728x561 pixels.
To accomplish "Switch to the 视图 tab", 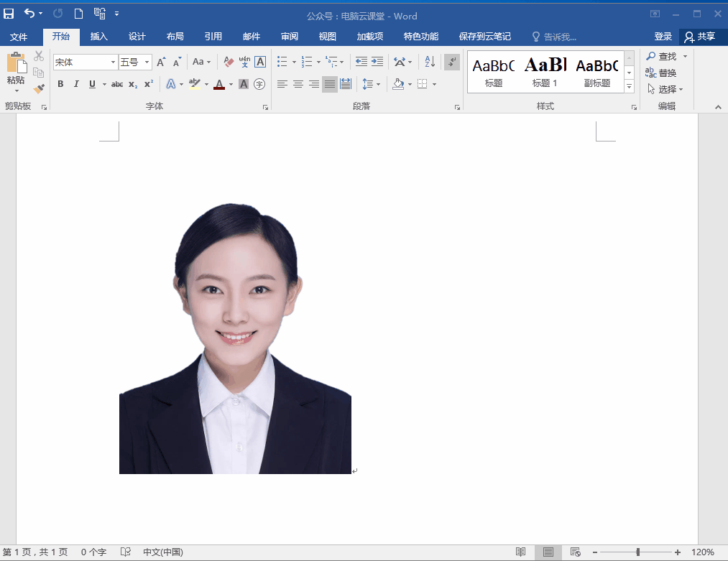I will (x=327, y=37).
